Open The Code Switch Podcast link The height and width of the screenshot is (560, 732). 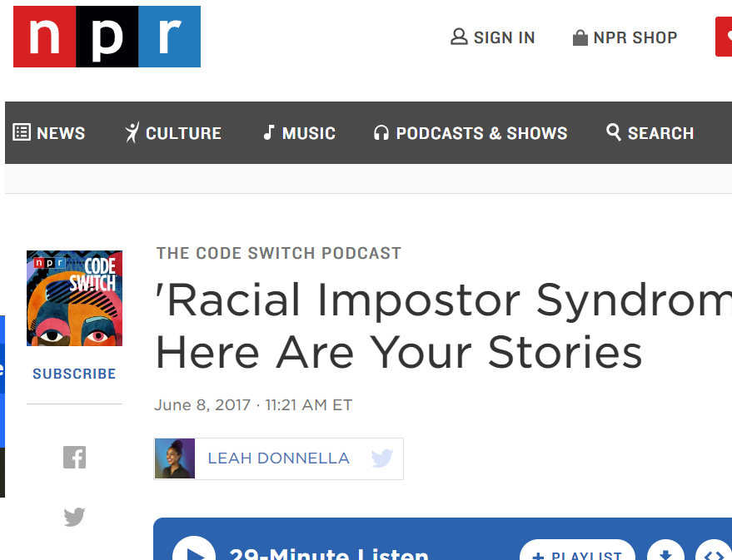coord(279,253)
